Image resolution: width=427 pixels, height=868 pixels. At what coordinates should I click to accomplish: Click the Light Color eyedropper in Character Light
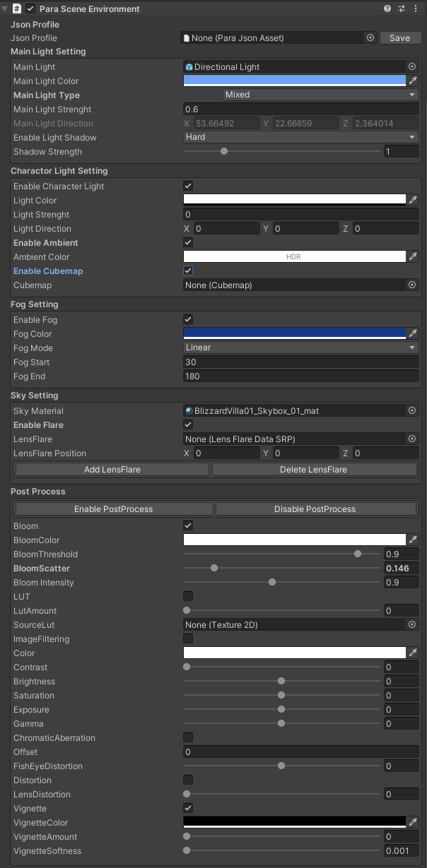pos(412,200)
